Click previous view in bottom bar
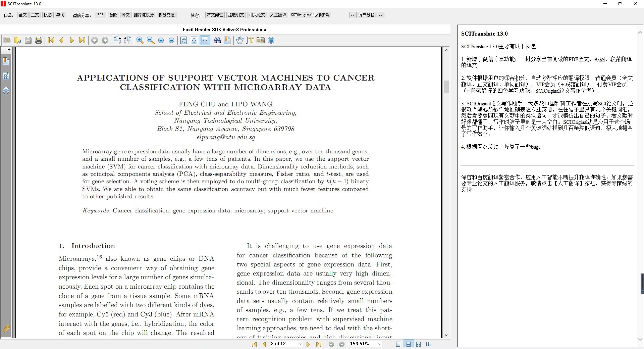This screenshot has height=349, width=644. (331, 344)
